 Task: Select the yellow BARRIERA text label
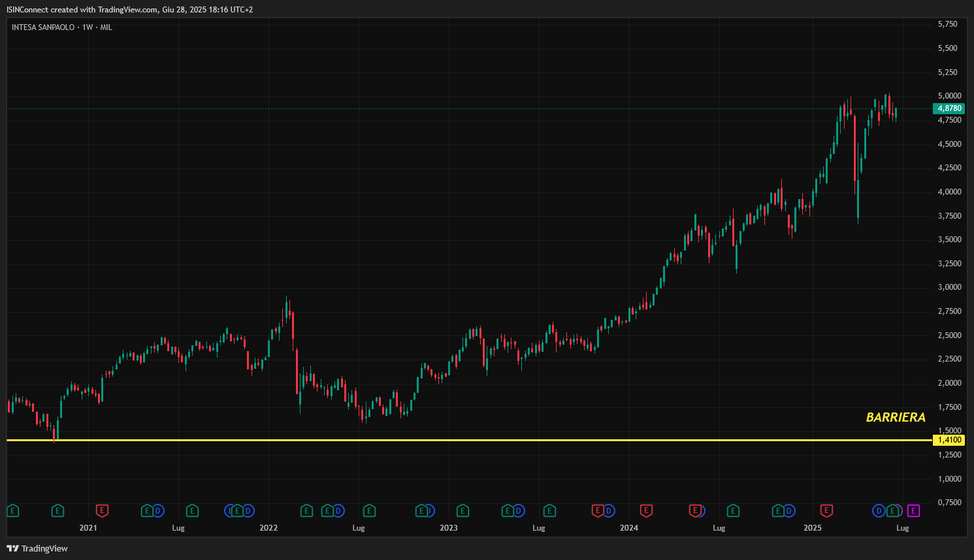[x=896, y=417]
